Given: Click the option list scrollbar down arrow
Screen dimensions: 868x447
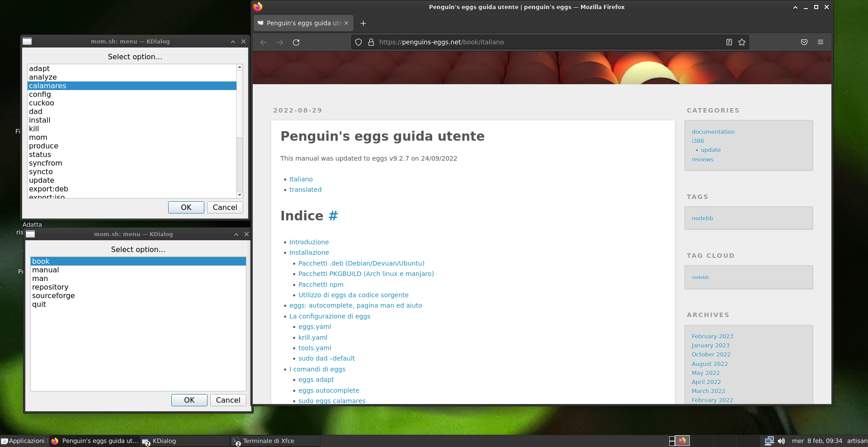Looking at the screenshot, I should coord(240,195).
